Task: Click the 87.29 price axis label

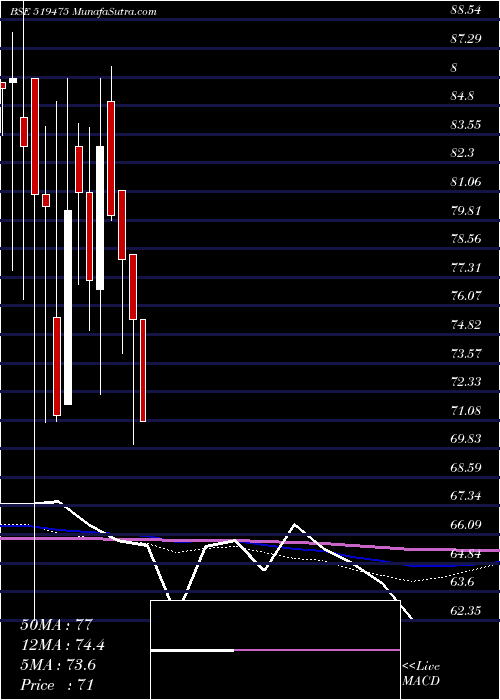Action: [466, 39]
